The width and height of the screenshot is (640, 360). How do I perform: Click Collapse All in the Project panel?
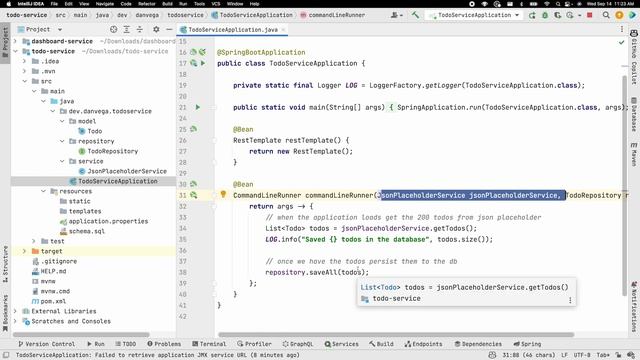140,29
